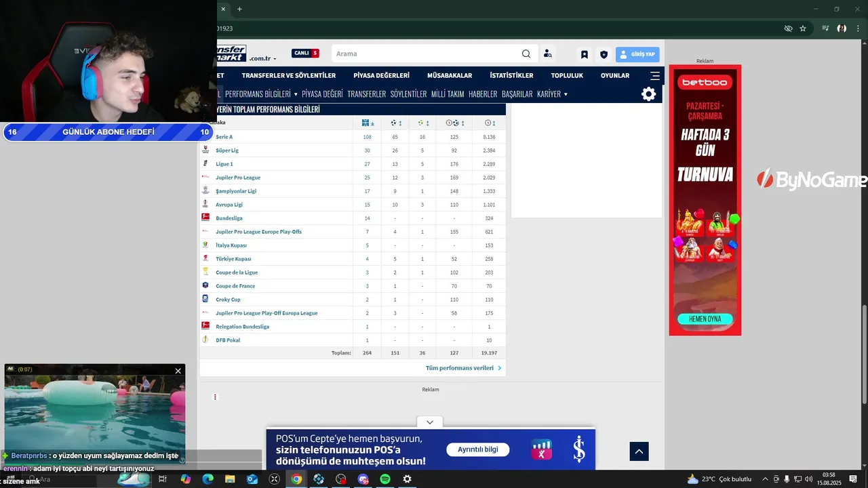868x488 pixels.
Task: Open Spotify from the taskbar
Action: coord(384,479)
